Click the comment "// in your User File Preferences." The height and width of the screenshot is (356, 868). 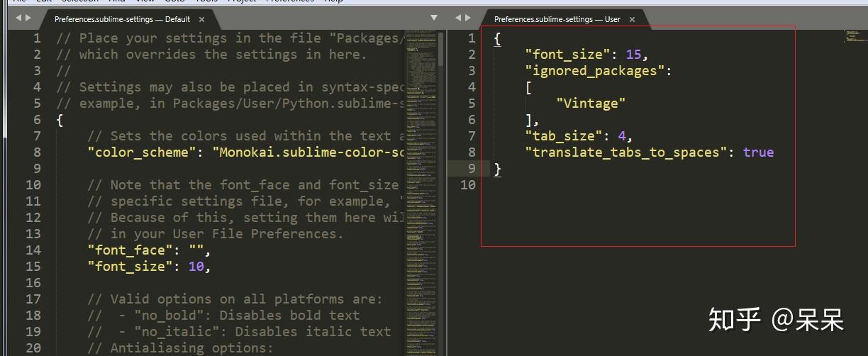(216, 234)
